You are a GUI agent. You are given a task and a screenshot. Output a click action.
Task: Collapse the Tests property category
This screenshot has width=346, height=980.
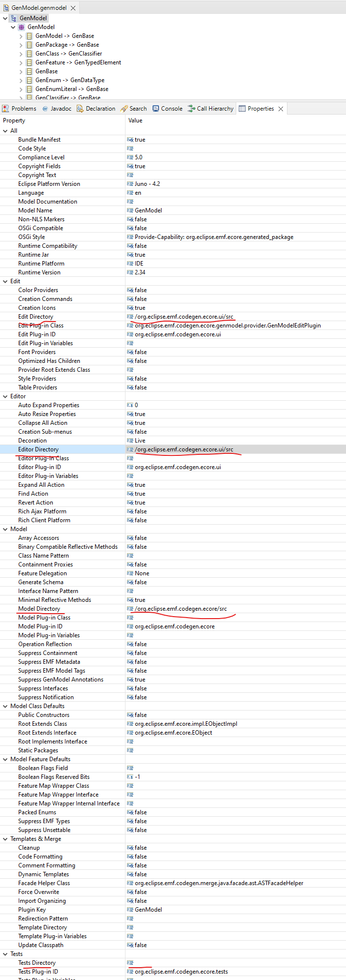coord(5,954)
